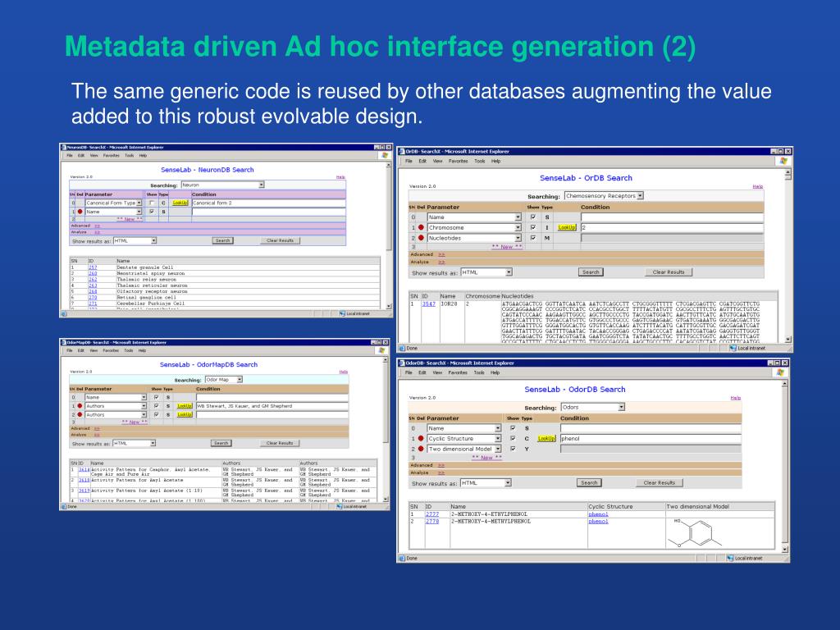Viewport: 840px width, 630px height.
Task: Click the IE page icon in OdorMapDB title bar
Action: click(x=63, y=342)
